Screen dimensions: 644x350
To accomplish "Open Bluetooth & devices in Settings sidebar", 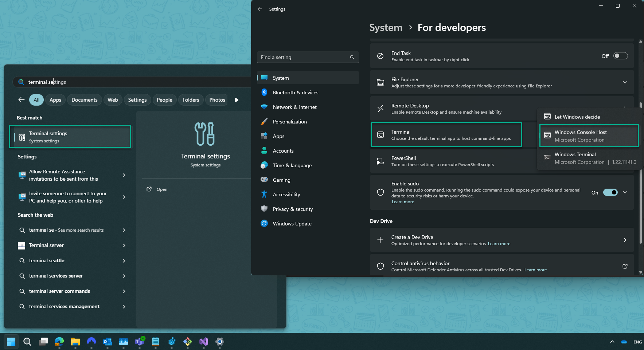I will coord(308,93).
